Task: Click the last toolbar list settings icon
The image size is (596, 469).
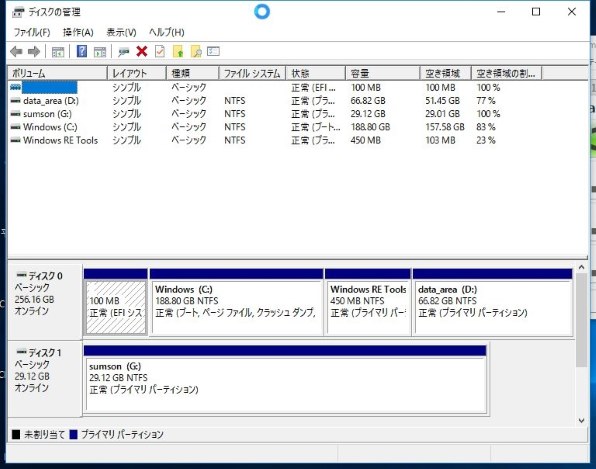Action: 213,51
